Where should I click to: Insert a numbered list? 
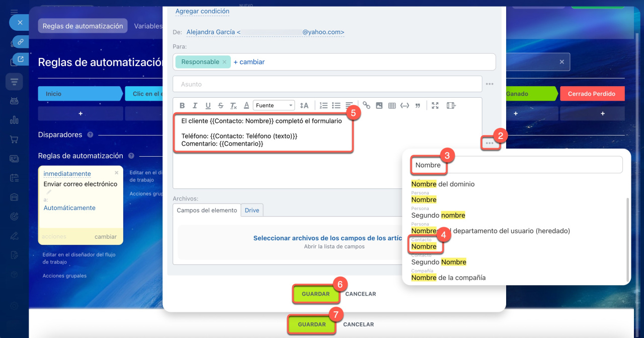pyautogui.click(x=324, y=105)
